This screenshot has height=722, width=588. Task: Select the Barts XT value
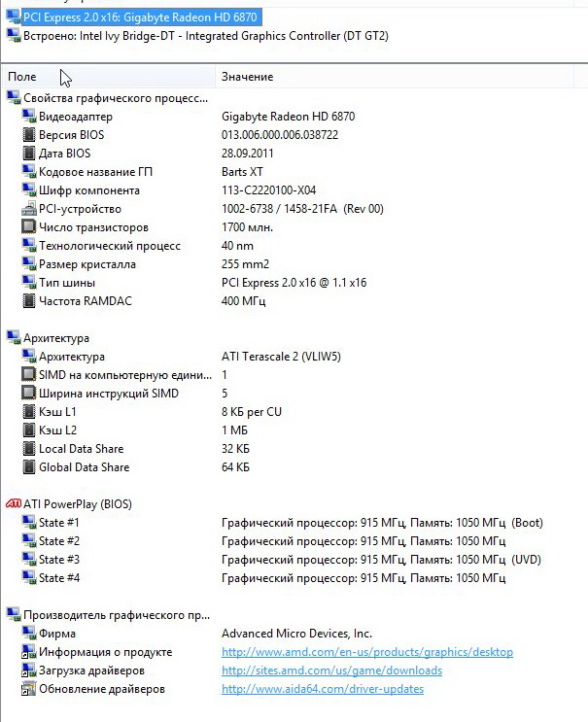[242, 171]
